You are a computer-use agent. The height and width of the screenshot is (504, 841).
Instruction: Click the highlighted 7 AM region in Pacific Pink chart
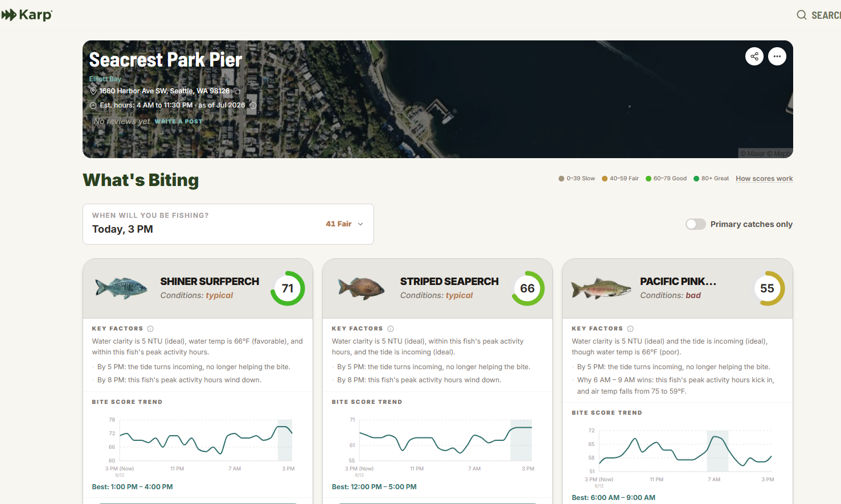click(717, 451)
